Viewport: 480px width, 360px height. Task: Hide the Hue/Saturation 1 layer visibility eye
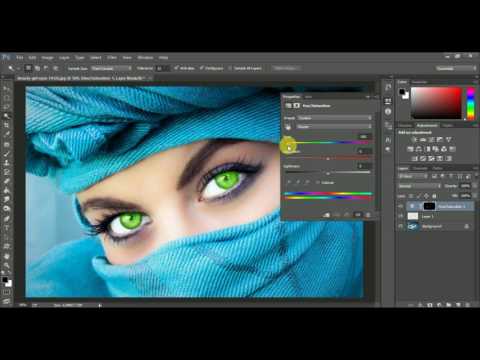pos(401,206)
